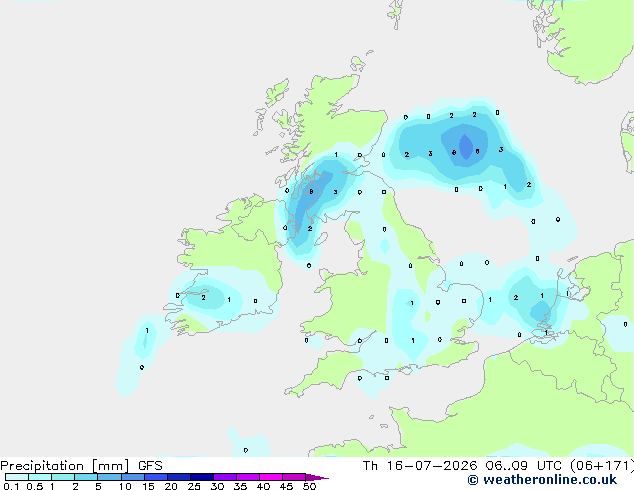Screen dimensions: 634x490
Task: Pick the 10–15 mm legend swatch
Action: click(132, 477)
